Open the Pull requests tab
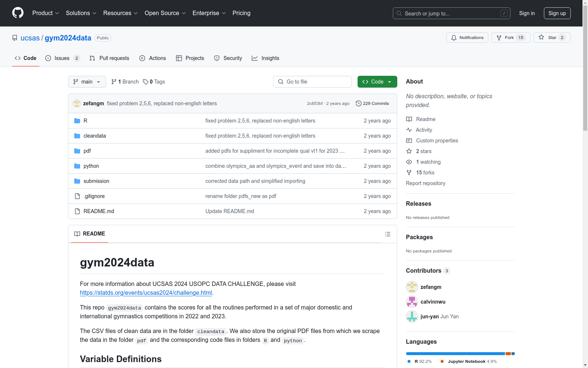The image size is (588, 368). (110, 58)
